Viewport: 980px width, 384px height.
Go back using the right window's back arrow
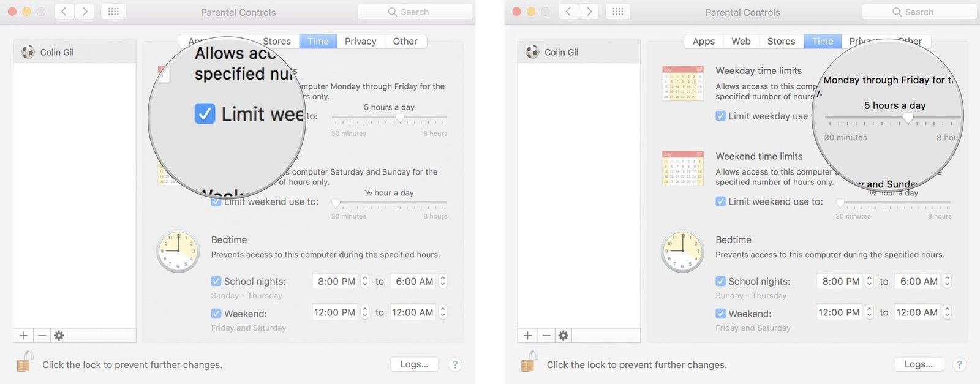coord(568,12)
